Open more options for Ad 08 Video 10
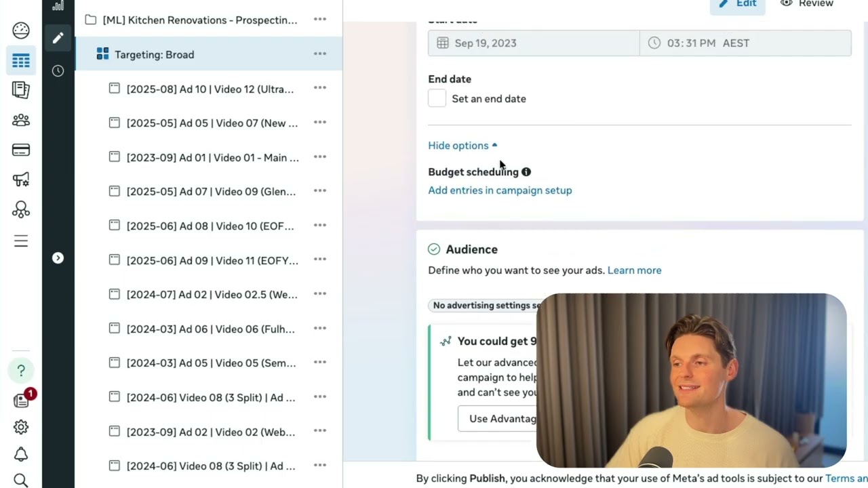This screenshot has width=868, height=488. (320, 225)
